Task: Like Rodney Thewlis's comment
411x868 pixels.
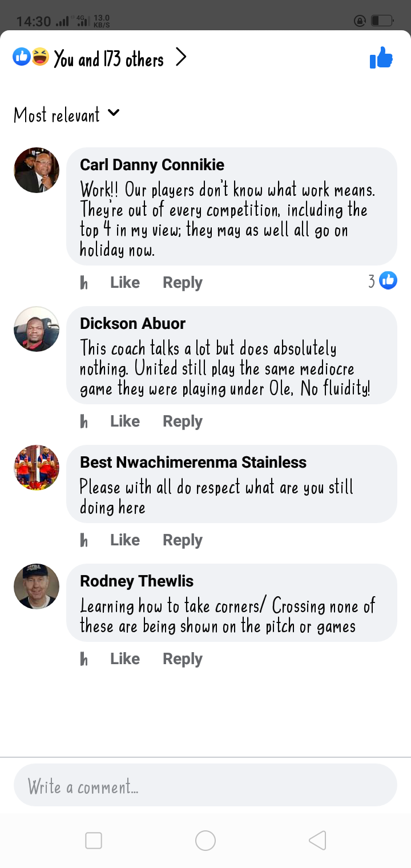Action: (x=125, y=659)
